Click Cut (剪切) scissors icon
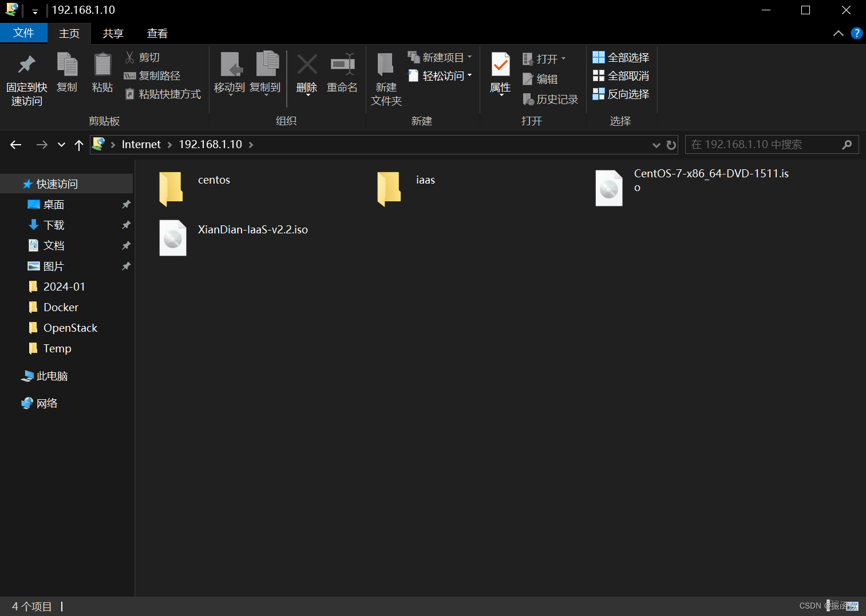Image resolution: width=866 pixels, height=616 pixels. (129, 57)
